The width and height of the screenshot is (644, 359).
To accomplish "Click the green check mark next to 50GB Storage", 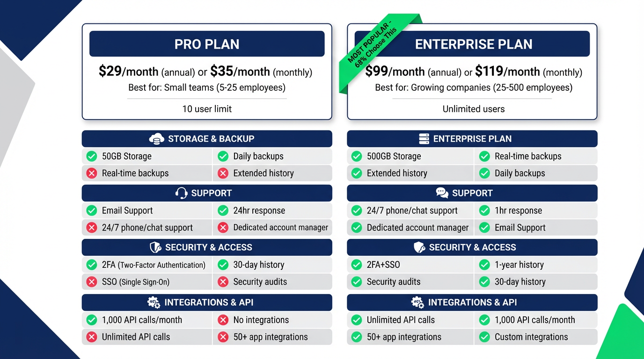I will (x=91, y=156).
